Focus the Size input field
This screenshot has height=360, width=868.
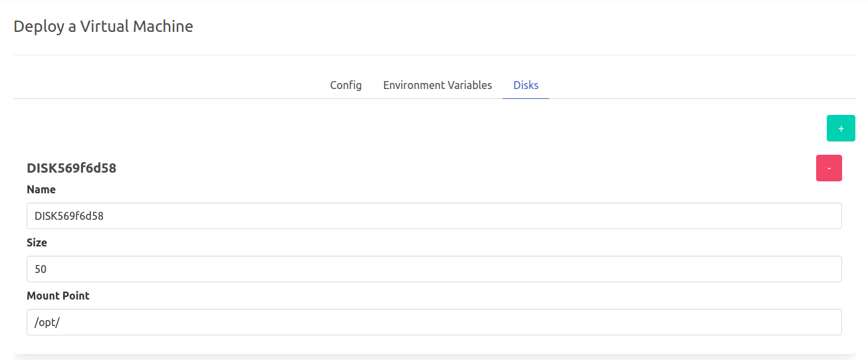[434, 269]
